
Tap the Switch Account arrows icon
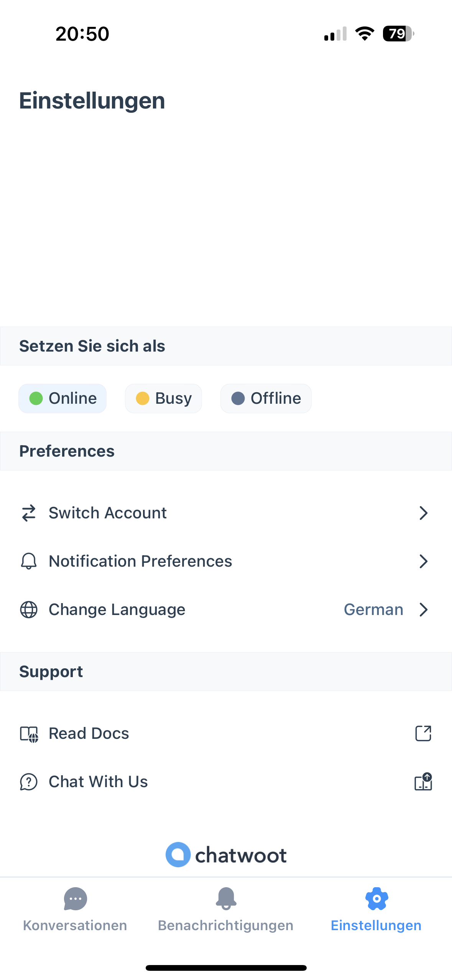click(29, 513)
